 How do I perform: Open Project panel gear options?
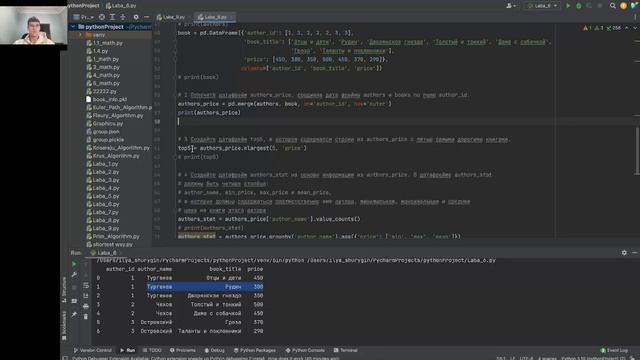coord(136,17)
